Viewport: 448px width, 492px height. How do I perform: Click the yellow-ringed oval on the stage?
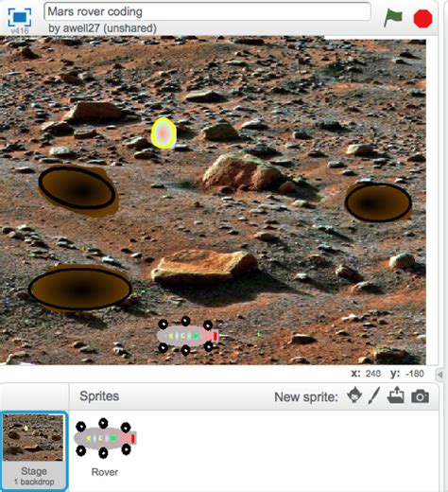[164, 133]
